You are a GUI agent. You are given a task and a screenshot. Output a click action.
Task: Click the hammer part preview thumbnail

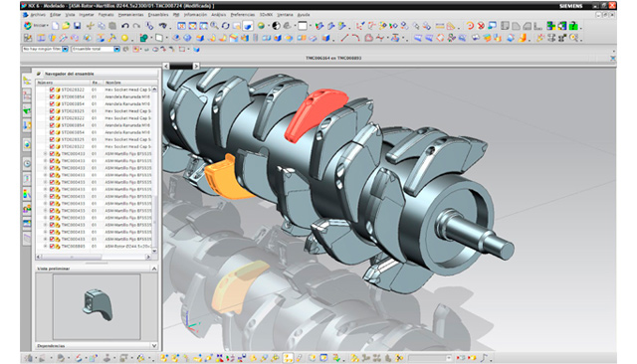(97, 306)
